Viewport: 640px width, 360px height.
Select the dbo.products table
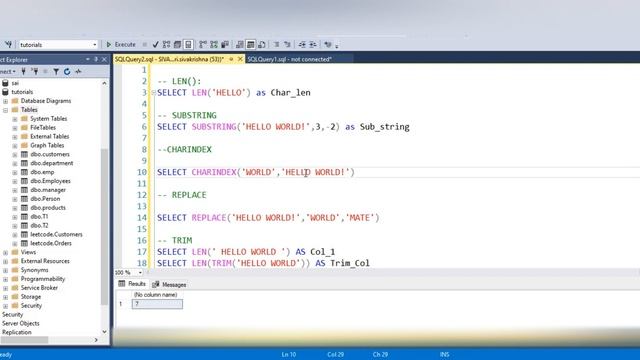click(48, 208)
